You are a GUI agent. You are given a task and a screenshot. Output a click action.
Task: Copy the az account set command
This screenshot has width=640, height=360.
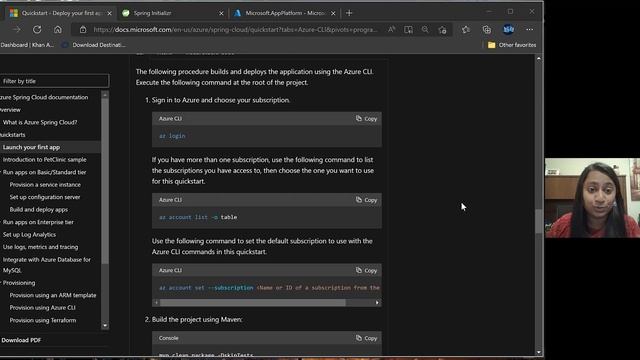pyautogui.click(x=367, y=270)
